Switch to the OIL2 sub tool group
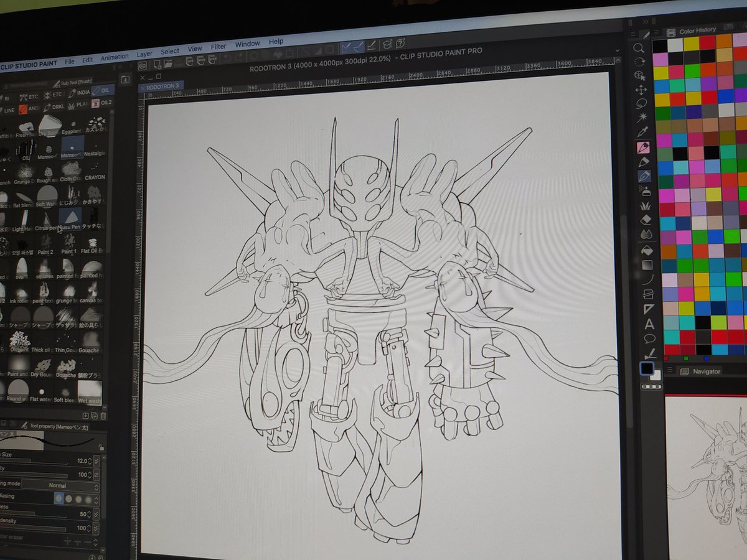The height and width of the screenshot is (560, 747). click(103, 103)
